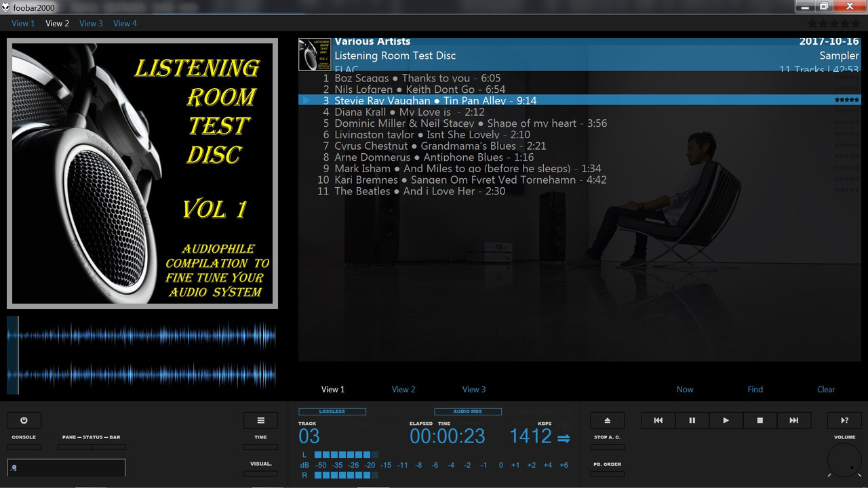Click the Now link
This screenshot has height=488, width=868.
pos(685,390)
